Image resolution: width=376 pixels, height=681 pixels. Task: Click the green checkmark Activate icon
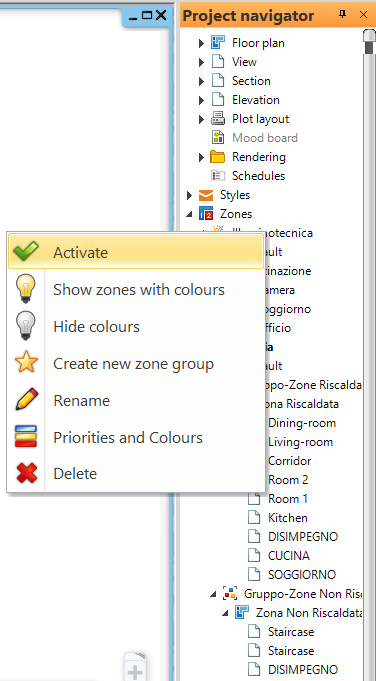coord(26,252)
